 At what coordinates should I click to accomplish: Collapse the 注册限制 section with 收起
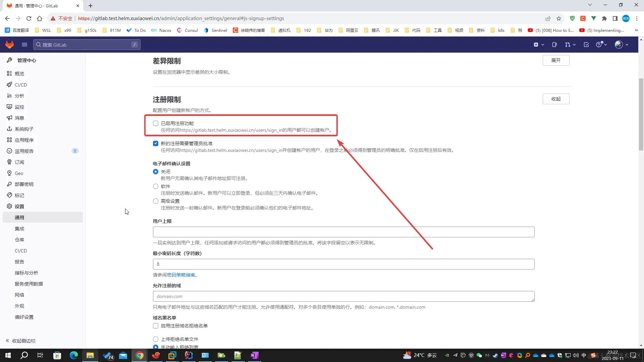[x=556, y=99]
